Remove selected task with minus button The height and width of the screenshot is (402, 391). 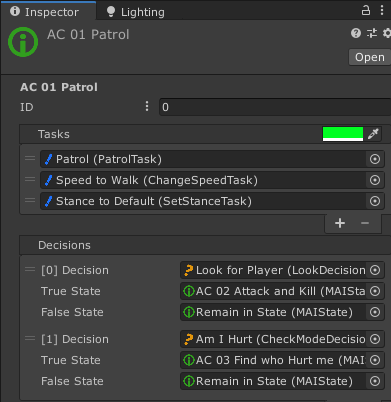click(365, 223)
